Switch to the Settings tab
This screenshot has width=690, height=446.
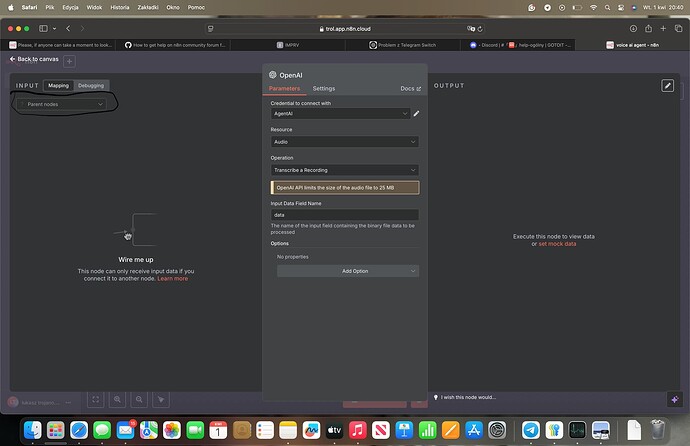(324, 88)
